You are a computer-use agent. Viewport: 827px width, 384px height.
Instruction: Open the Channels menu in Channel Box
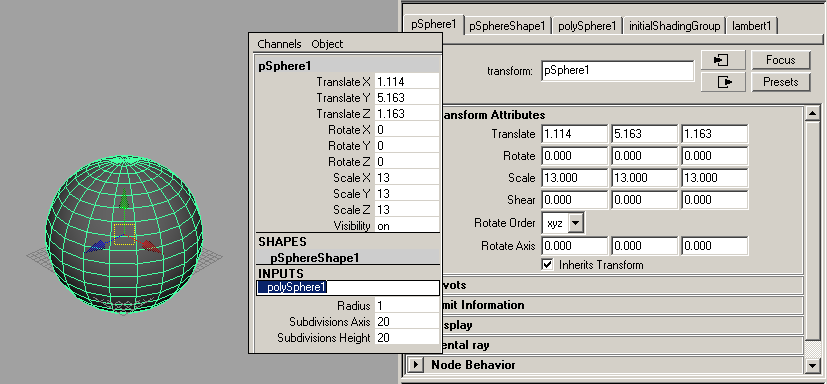coord(280,44)
